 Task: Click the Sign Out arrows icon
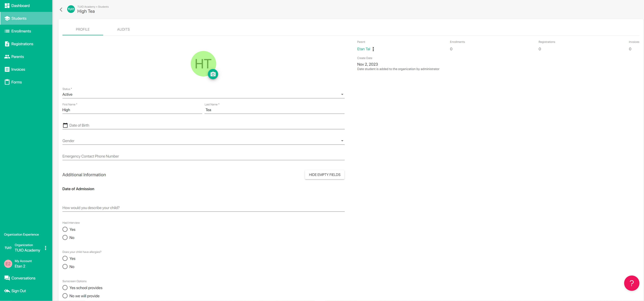pos(7,291)
